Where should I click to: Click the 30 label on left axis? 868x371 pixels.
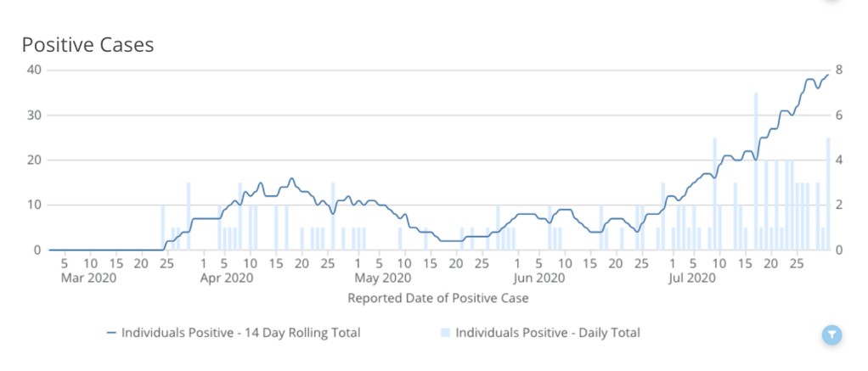tap(33, 115)
